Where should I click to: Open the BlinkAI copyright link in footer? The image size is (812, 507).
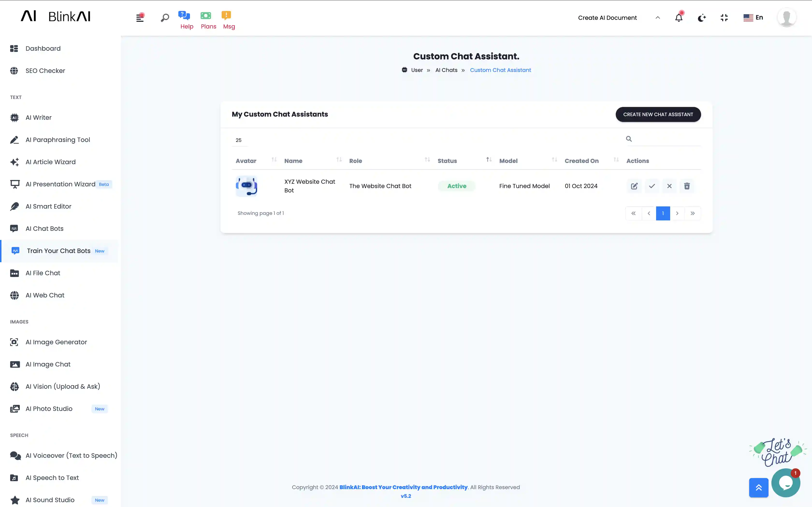pyautogui.click(x=403, y=487)
